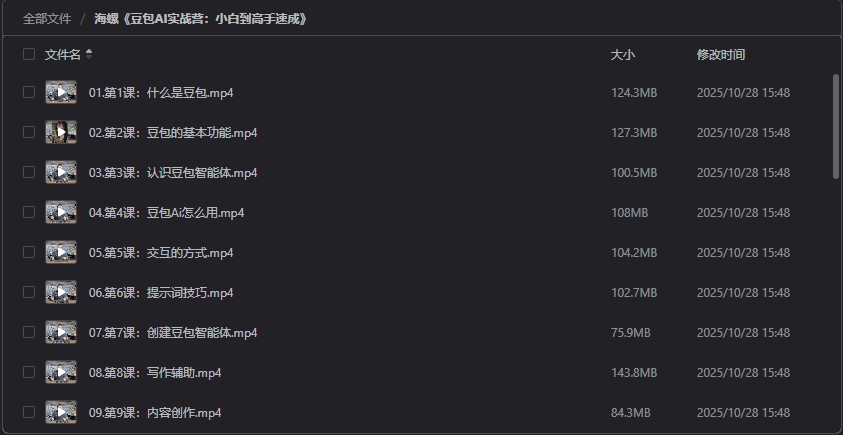Go back to 全部文件 breadcrumb
The height and width of the screenshot is (435, 843).
(47, 18)
